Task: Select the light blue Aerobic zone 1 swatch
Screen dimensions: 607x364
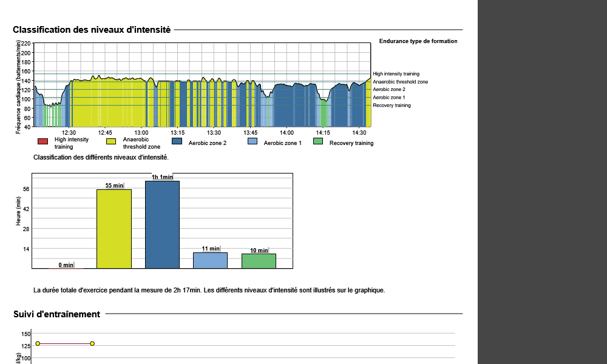Action: 253,141
